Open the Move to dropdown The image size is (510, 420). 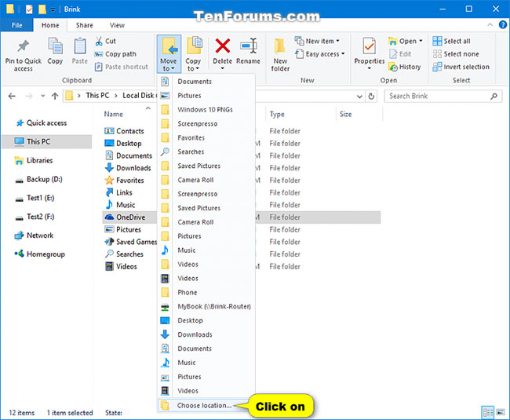[x=169, y=54]
